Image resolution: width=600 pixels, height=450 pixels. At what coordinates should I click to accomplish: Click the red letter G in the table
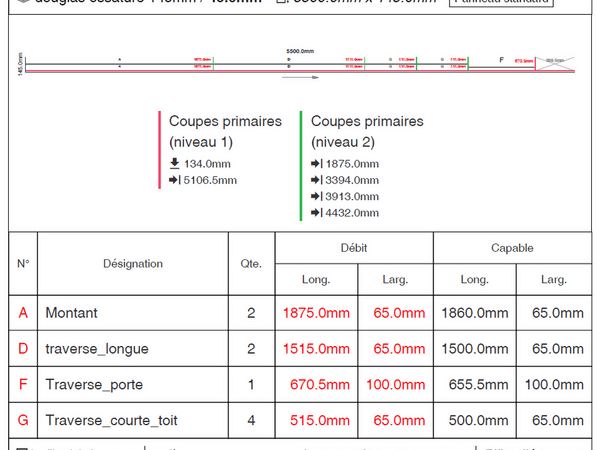[23, 421]
